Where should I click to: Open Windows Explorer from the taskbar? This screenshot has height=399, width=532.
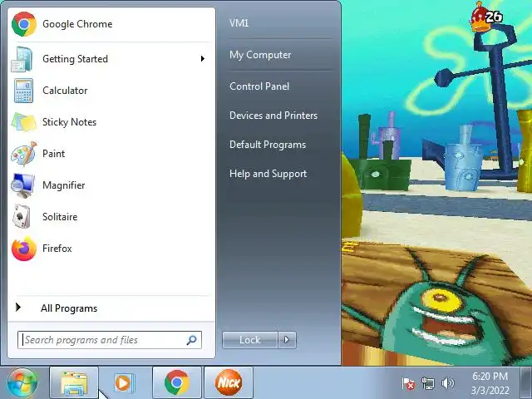[74, 382]
